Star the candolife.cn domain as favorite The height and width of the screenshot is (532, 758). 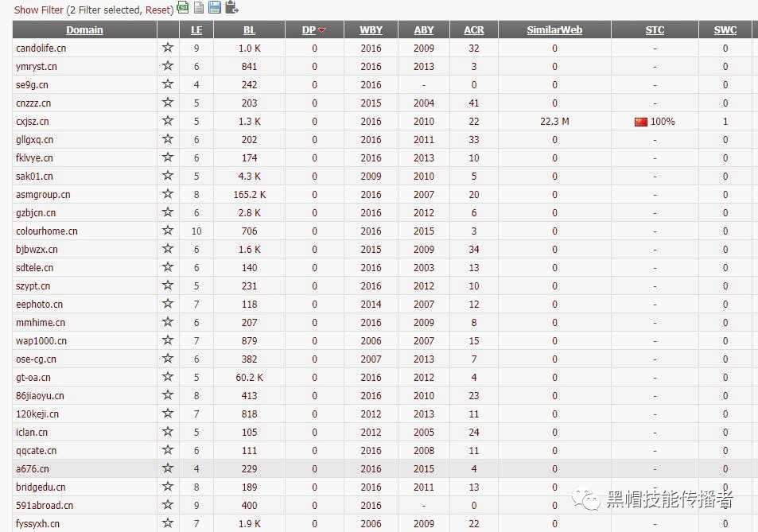168,48
